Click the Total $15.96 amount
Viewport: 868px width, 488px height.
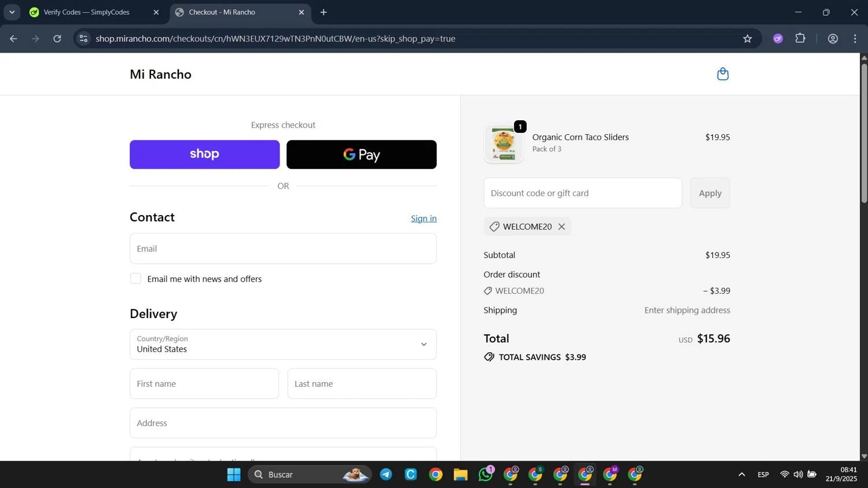[x=713, y=339]
